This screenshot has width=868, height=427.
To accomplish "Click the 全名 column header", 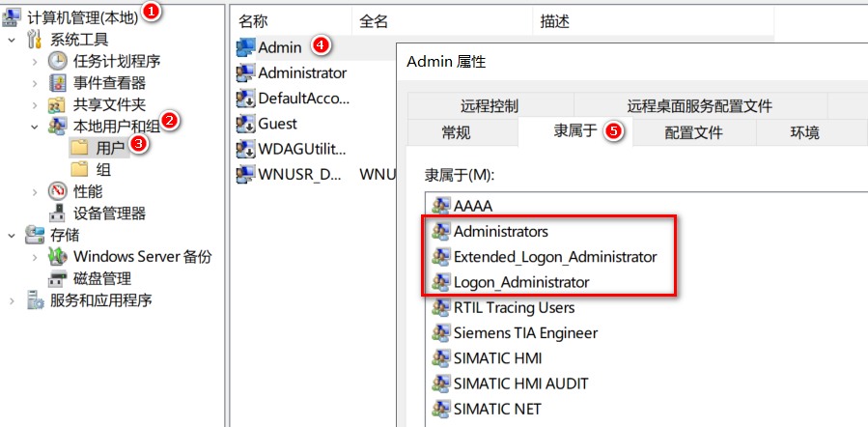I will click(x=374, y=19).
